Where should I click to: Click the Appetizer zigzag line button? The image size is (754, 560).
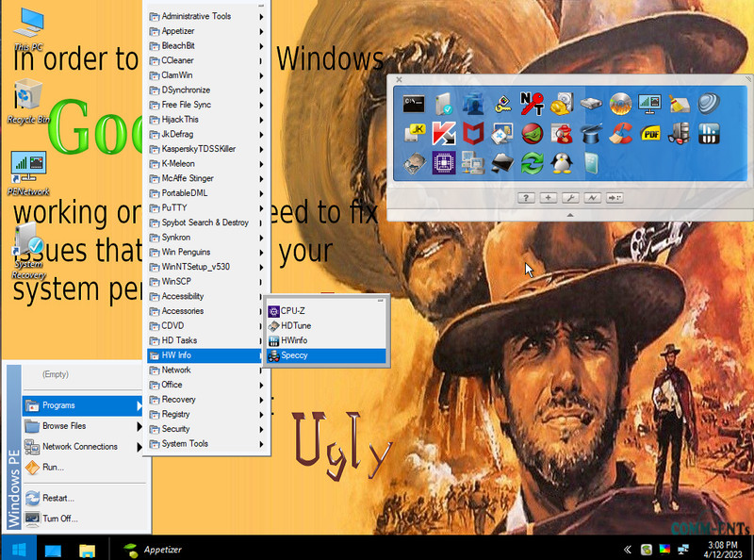(593, 198)
